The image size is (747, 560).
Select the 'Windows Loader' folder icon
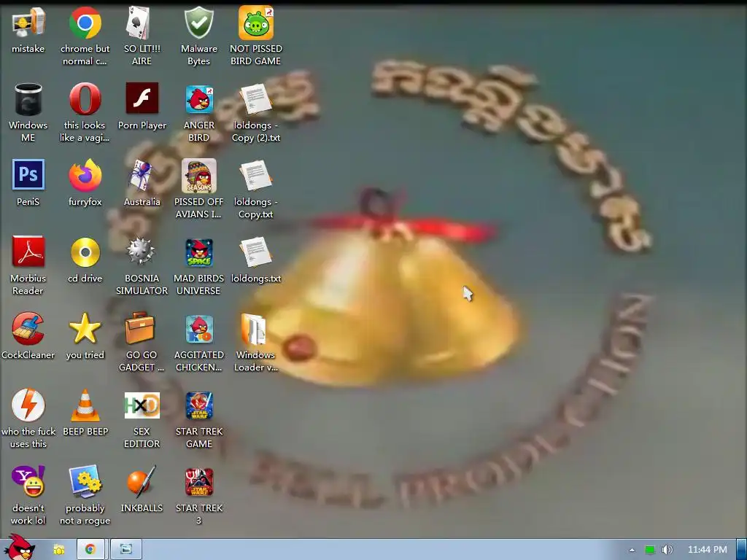point(254,329)
